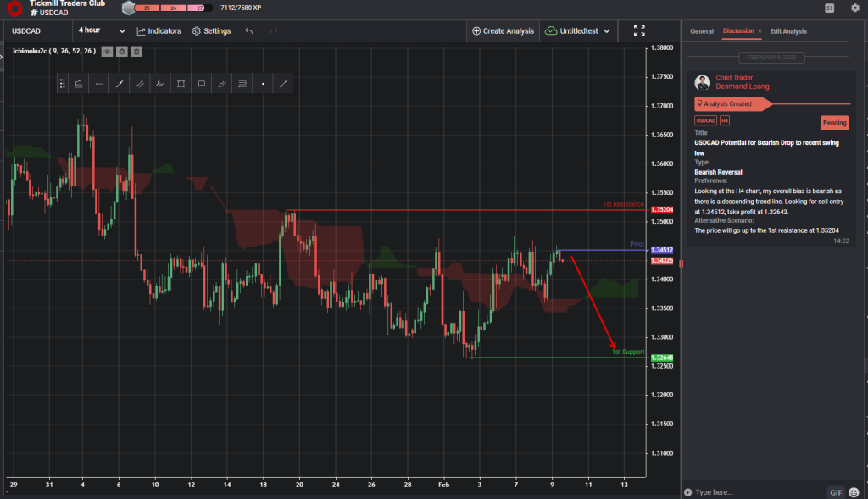Click the Create Analysis button
868x499 pixels.
click(503, 30)
